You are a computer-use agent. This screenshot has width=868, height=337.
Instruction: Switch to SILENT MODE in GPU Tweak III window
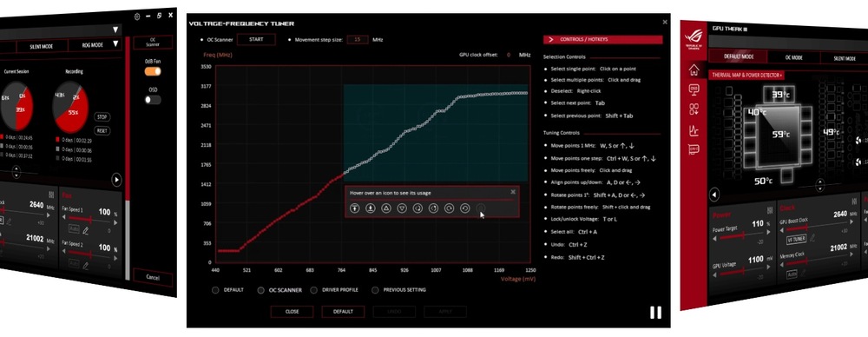845,58
